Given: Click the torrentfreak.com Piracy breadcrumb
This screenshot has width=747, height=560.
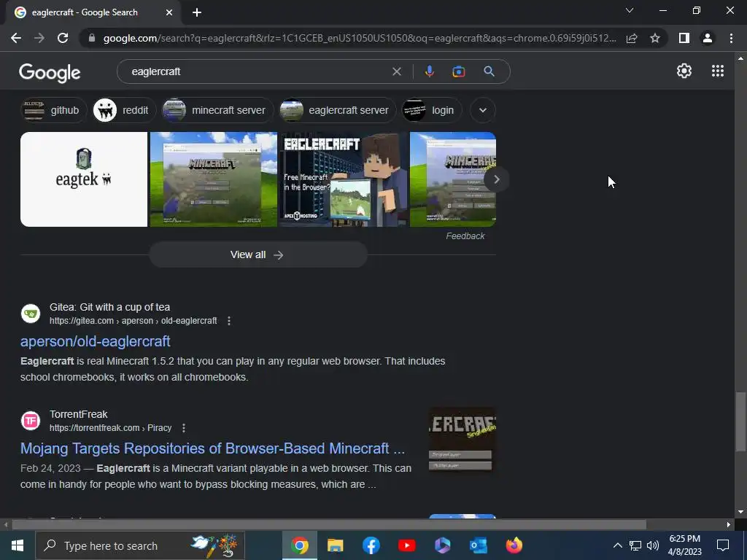Looking at the screenshot, I should pos(111,428).
